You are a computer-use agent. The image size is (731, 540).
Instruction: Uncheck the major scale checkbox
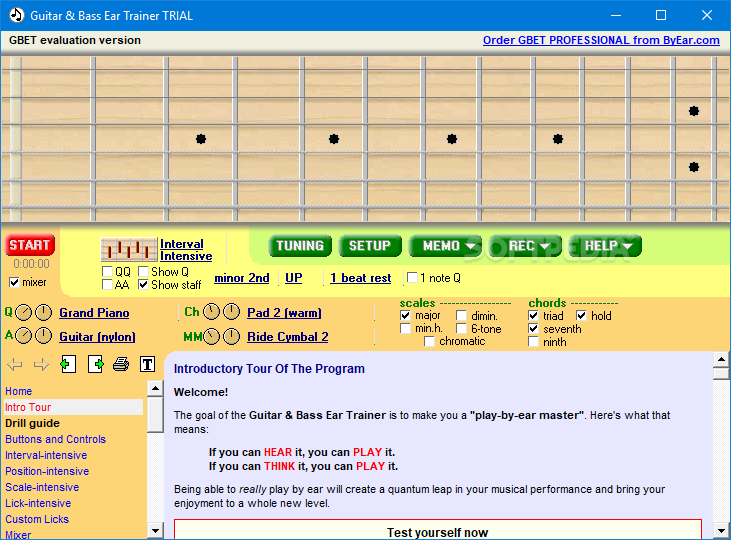[x=405, y=316]
